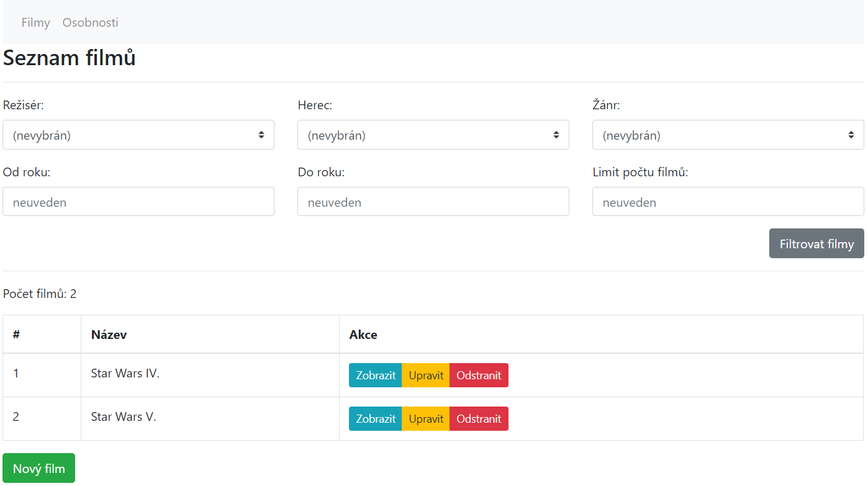Click the Limit počtu filmů field
The width and height of the screenshot is (868, 486).
pyautogui.click(x=728, y=202)
